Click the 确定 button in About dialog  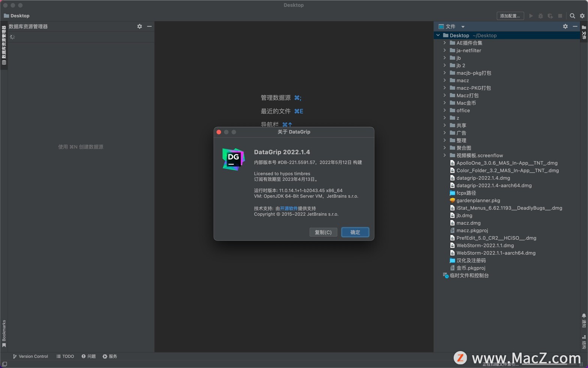pyautogui.click(x=355, y=232)
